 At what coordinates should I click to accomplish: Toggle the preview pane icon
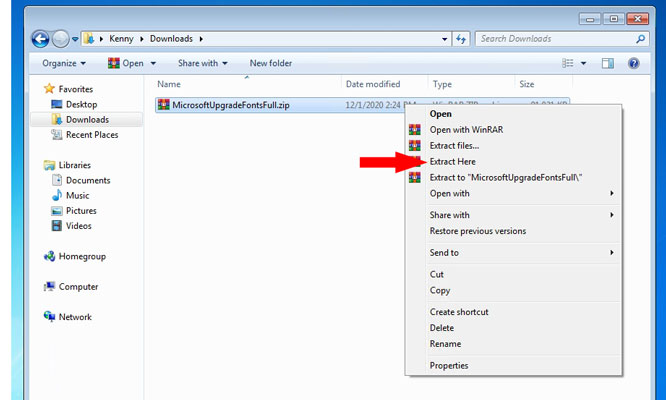[608, 63]
